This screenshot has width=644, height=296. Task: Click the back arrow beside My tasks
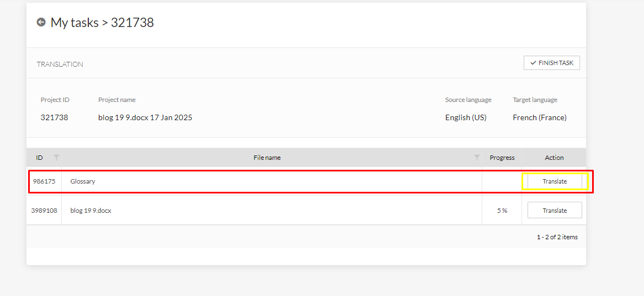pos(41,23)
